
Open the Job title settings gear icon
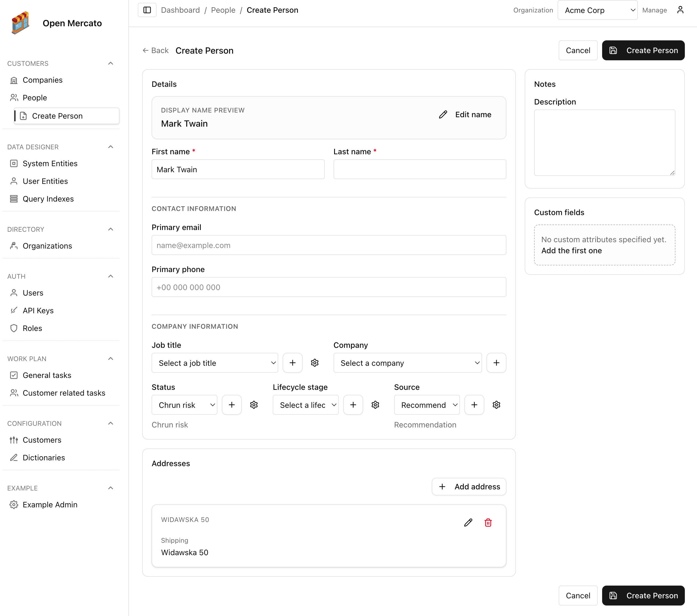click(315, 363)
